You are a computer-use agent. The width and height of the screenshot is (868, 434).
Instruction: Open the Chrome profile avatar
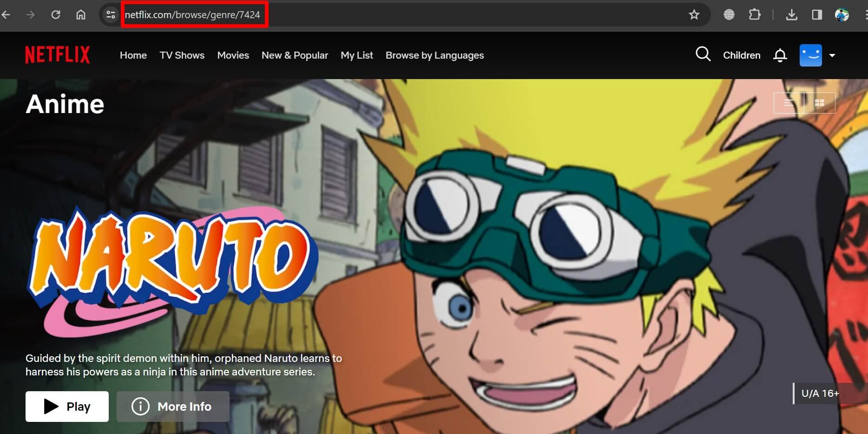coord(842,15)
